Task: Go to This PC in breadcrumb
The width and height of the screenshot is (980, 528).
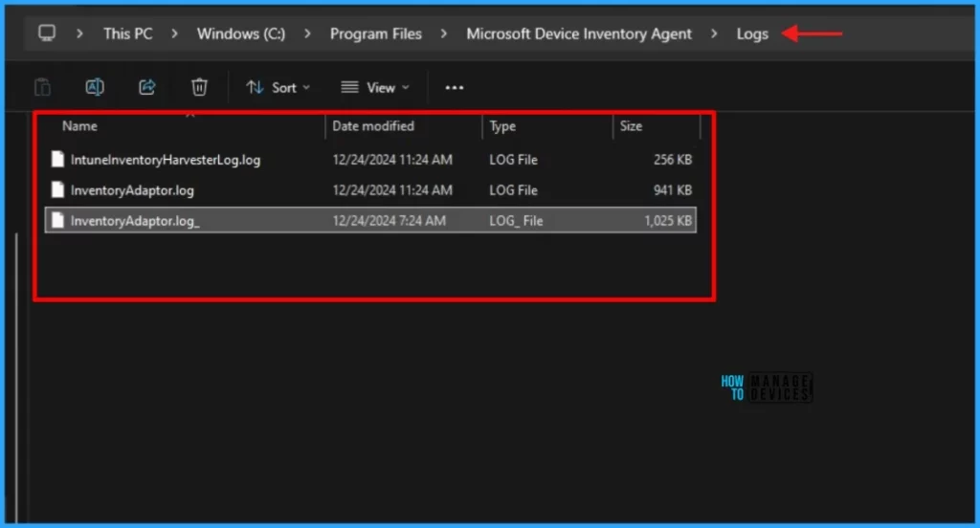Action: click(x=128, y=33)
